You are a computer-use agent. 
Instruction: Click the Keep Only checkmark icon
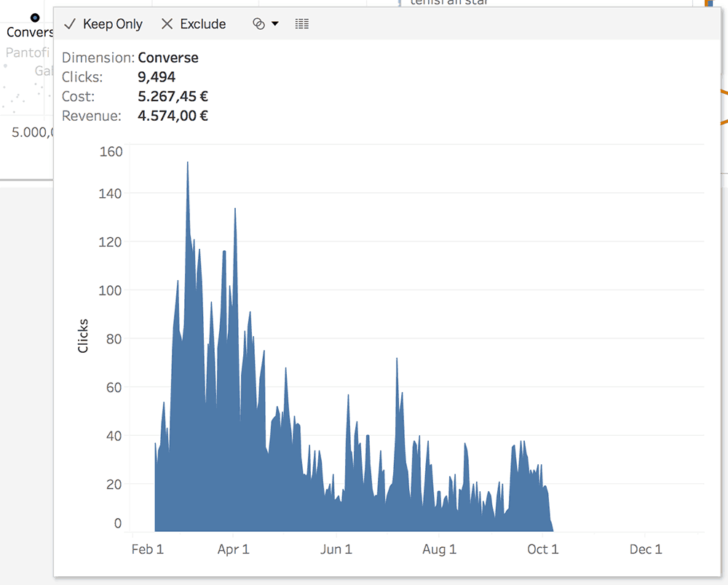(70, 24)
